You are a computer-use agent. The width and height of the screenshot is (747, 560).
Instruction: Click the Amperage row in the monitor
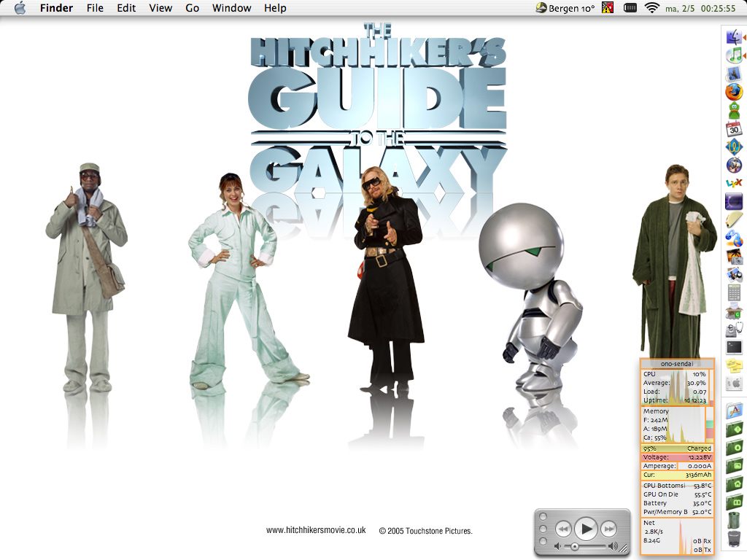(x=677, y=466)
